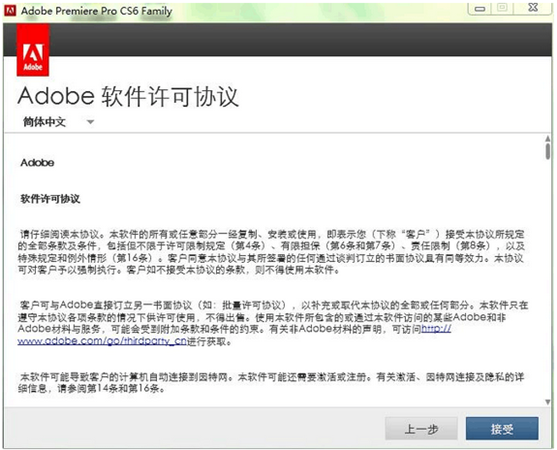Click the window title Adobe Premiere Pro CS6 Family
557x450 pixels.
[x=96, y=11]
